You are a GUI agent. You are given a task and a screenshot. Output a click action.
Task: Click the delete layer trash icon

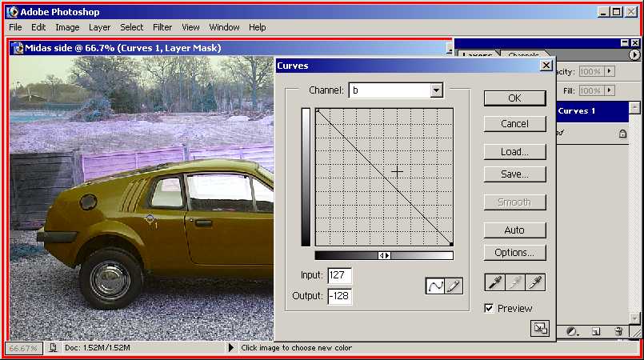618,330
